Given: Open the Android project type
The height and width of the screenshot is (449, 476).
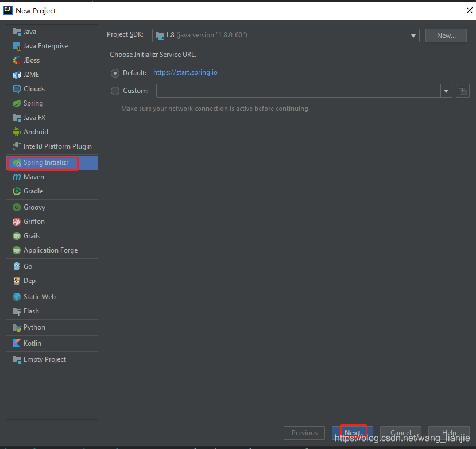Looking at the screenshot, I should [x=34, y=131].
